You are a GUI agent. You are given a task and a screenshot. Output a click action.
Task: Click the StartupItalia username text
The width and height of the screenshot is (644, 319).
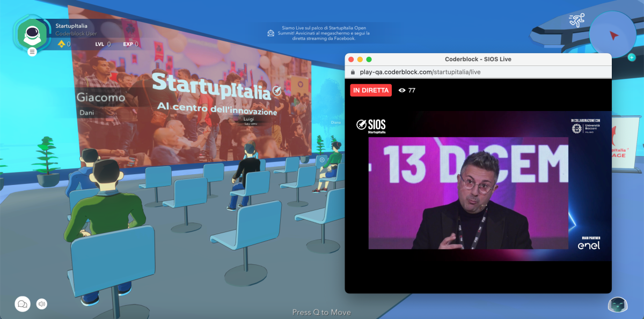[x=71, y=26]
